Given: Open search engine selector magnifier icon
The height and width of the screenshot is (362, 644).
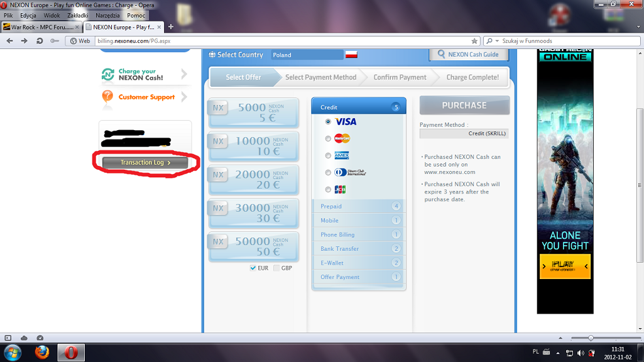Looking at the screenshot, I should click(x=491, y=41).
